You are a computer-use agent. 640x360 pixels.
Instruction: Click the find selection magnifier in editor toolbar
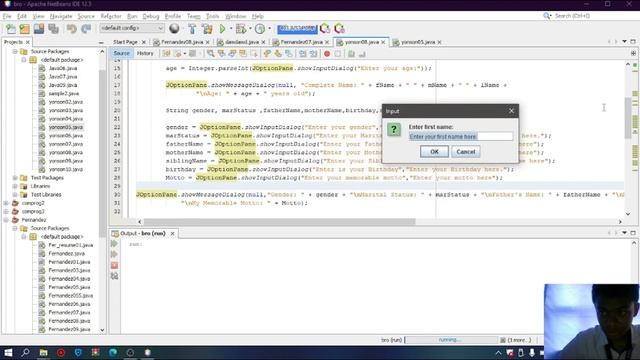coord(210,54)
